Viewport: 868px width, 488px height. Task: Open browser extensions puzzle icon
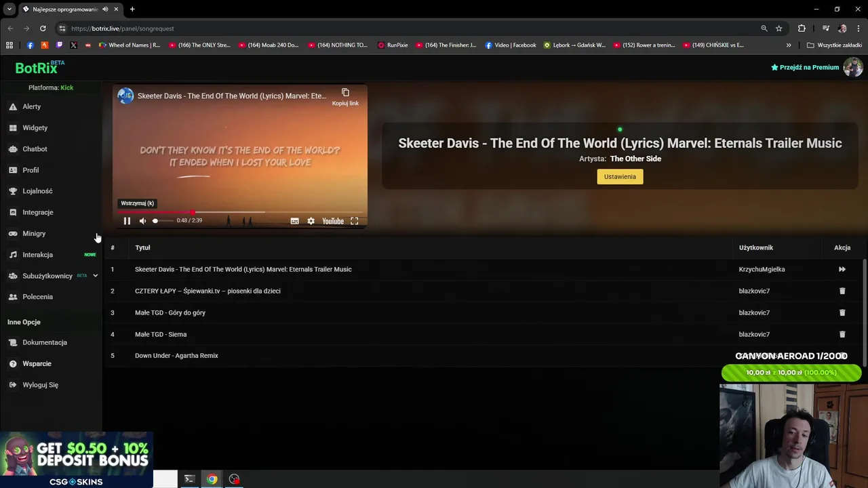[802, 28]
